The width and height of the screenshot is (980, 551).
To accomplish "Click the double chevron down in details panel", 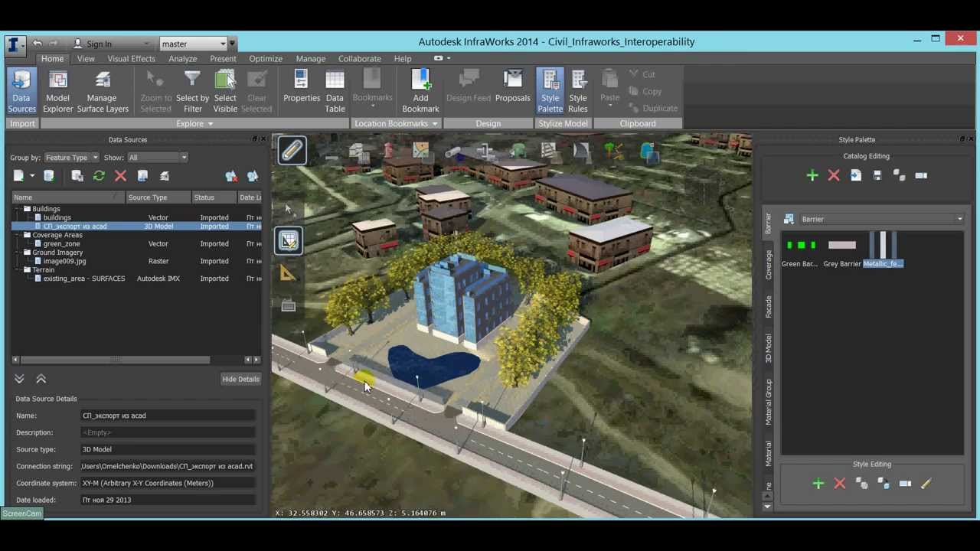I will click(x=19, y=379).
